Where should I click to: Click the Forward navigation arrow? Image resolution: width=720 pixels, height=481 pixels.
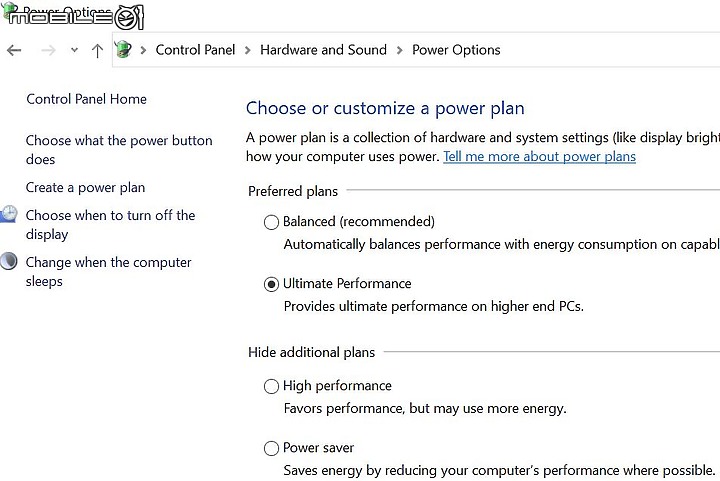(47, 50)
